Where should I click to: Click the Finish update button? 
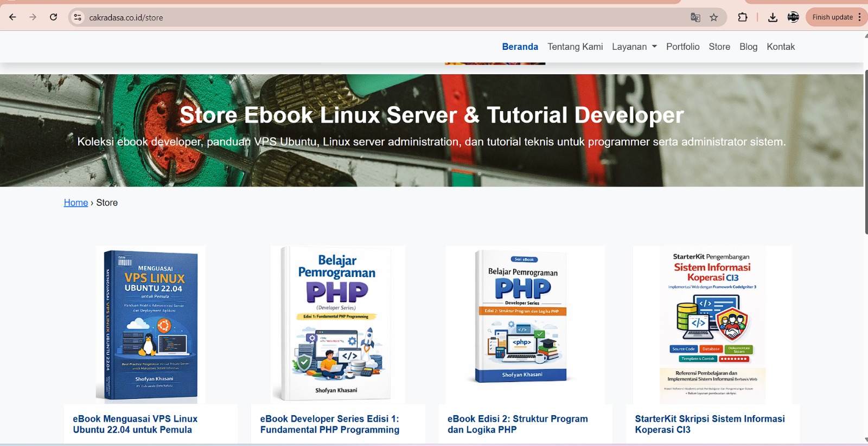[x=832, y=17]
